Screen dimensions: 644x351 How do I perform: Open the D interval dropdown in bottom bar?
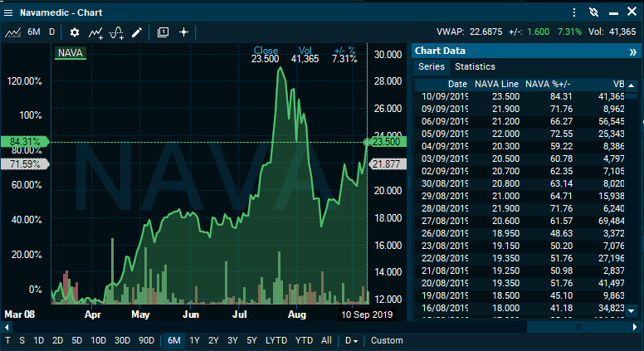(x=352, y=340)
